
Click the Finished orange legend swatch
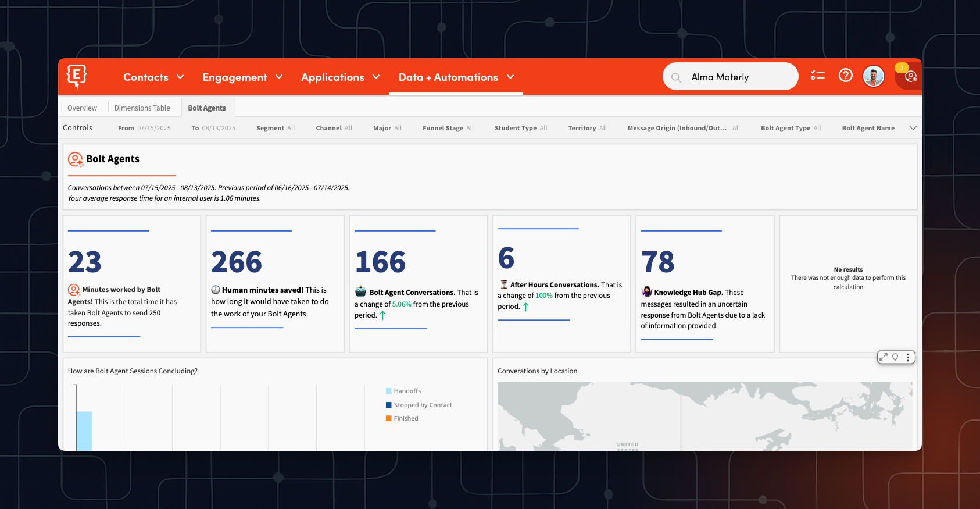coord(388,418)
